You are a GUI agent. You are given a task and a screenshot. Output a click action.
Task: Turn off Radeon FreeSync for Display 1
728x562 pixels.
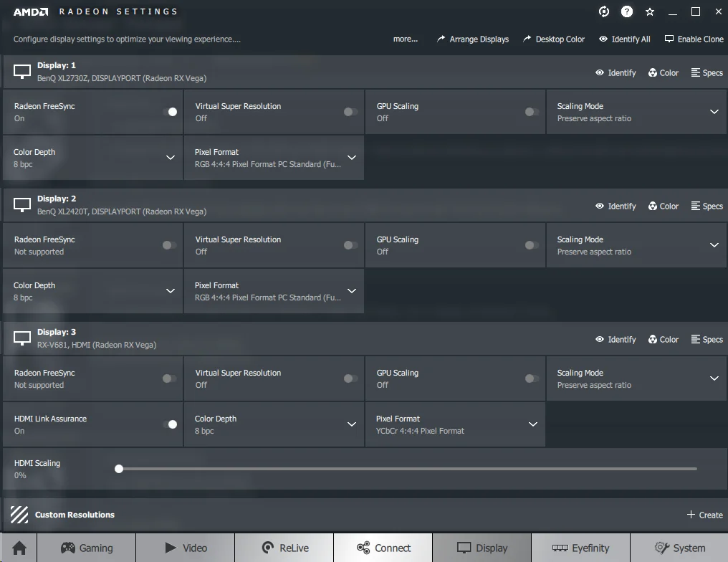pos(170,112)
